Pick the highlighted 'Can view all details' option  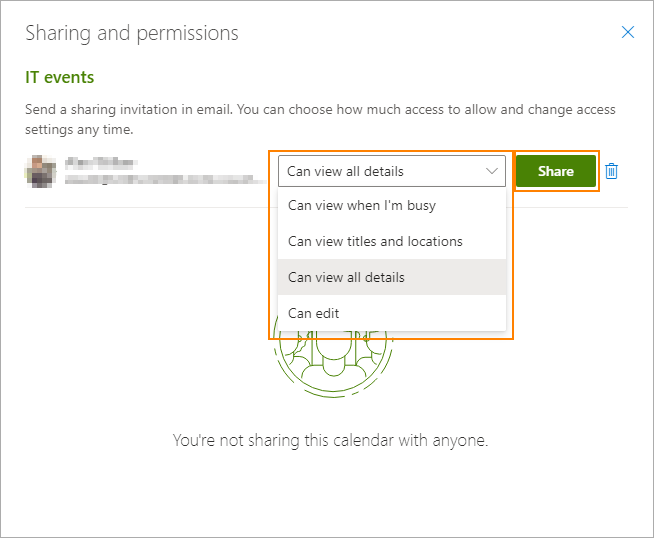[346, 277]
